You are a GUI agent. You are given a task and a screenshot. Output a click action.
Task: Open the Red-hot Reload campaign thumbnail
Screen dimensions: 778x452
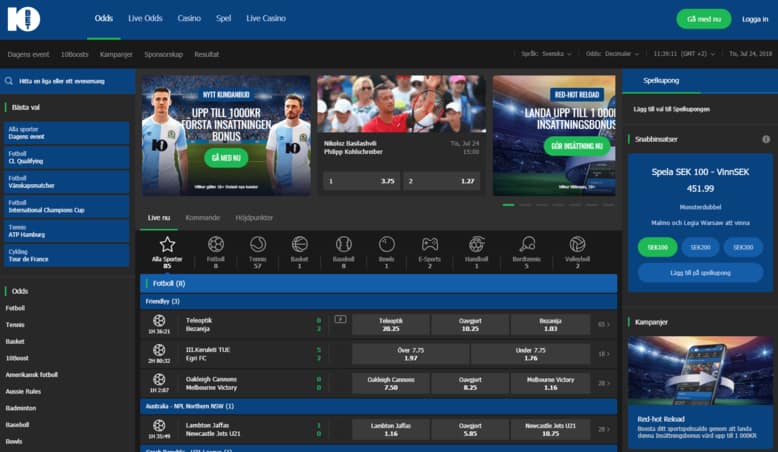[x=700, y=371]
